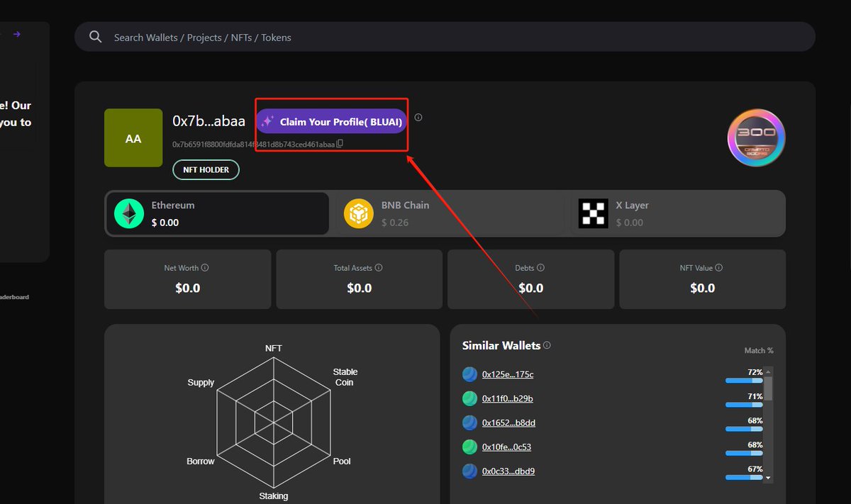Open wallet 0x11f0...b29b link
851x504 pixels.
click(508, 398)
